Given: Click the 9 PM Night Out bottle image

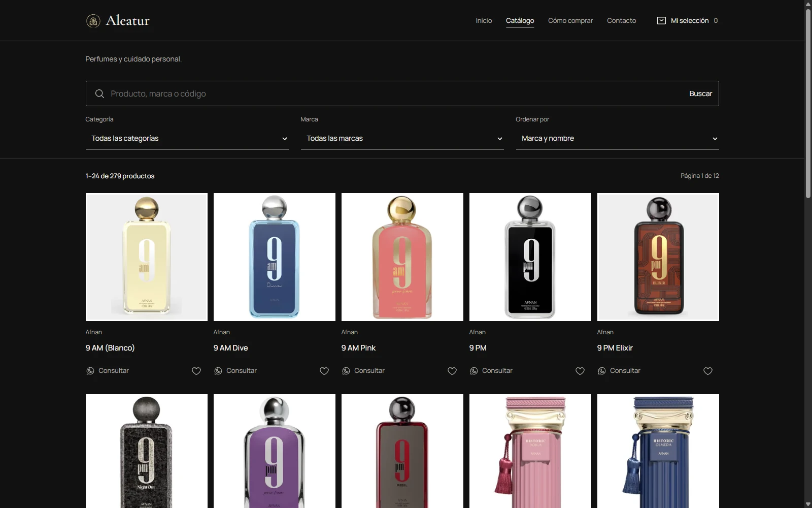Looking at the screenshot, I should tap(147, 451).
